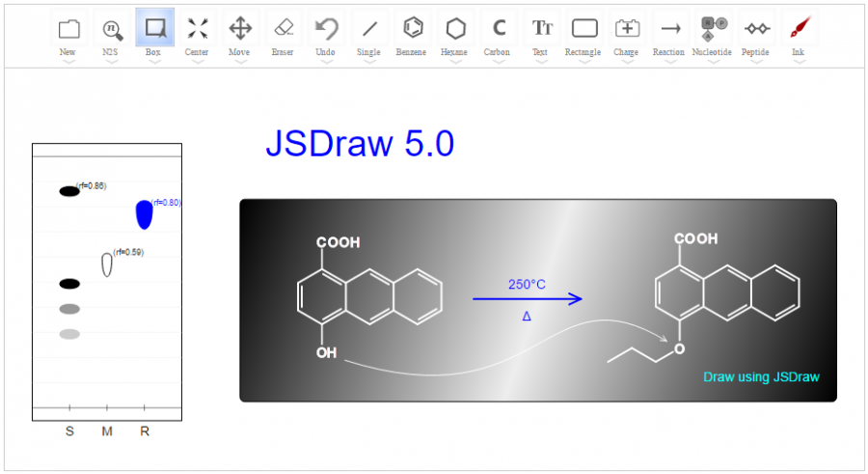
Task: Select the light gray lowest TLC spot
Action: 69,334
